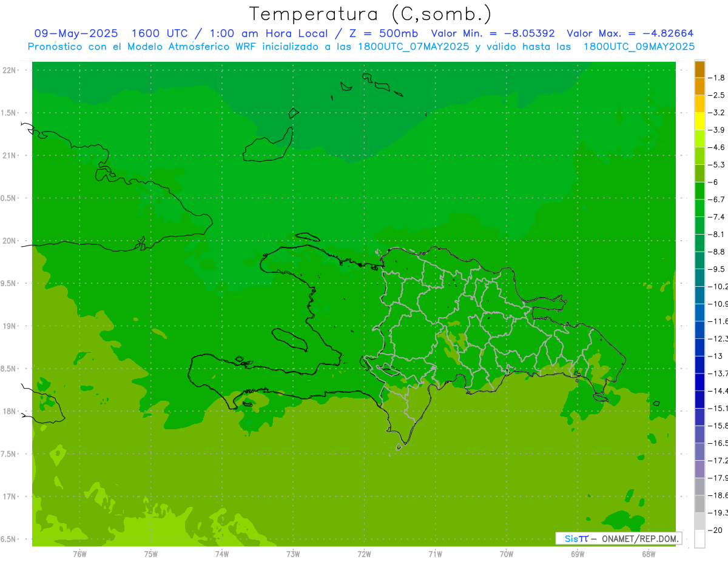Click the '20N' latitude axis label
Image resolution: width=728 pixels, height=562 pixels.
(x=10, y=241)
